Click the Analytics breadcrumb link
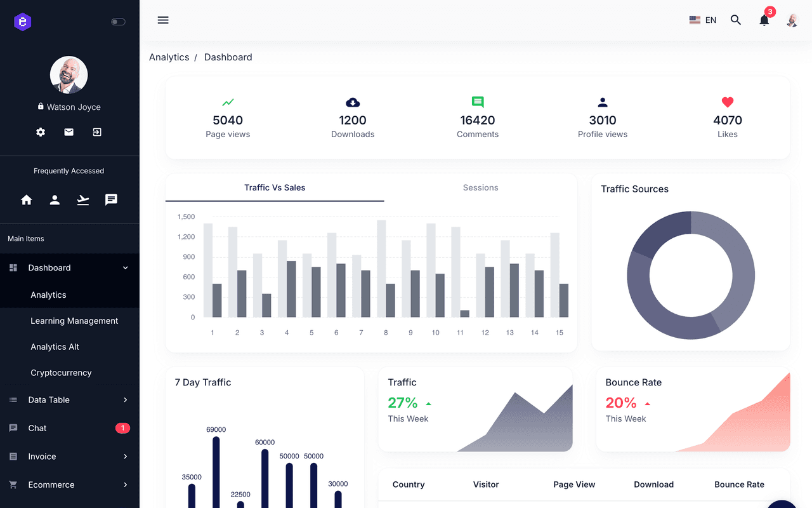 click(x=169, y=57)
